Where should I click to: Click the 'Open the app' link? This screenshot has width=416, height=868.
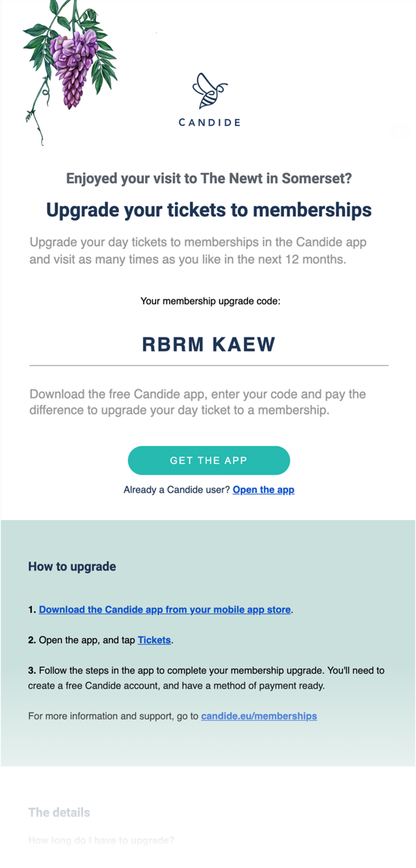click(263, 490)
